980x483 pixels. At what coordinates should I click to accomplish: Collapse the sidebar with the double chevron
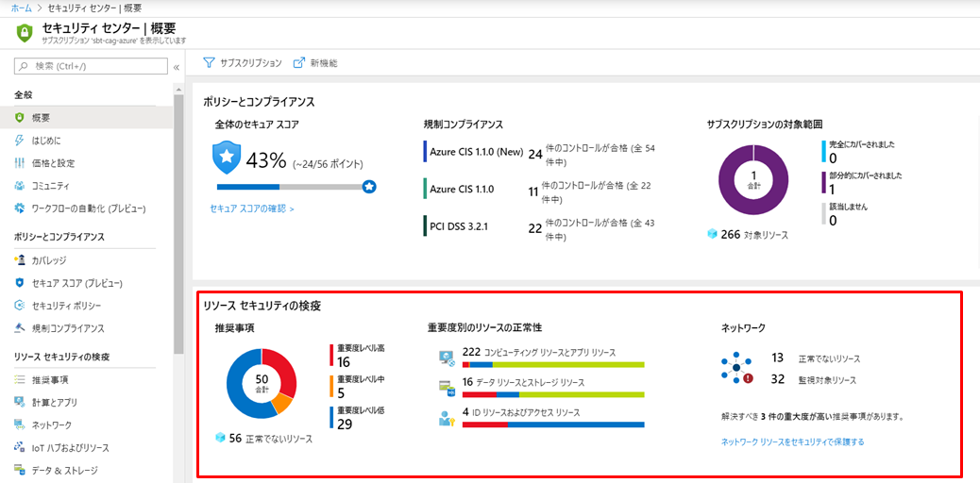[177, 67]
